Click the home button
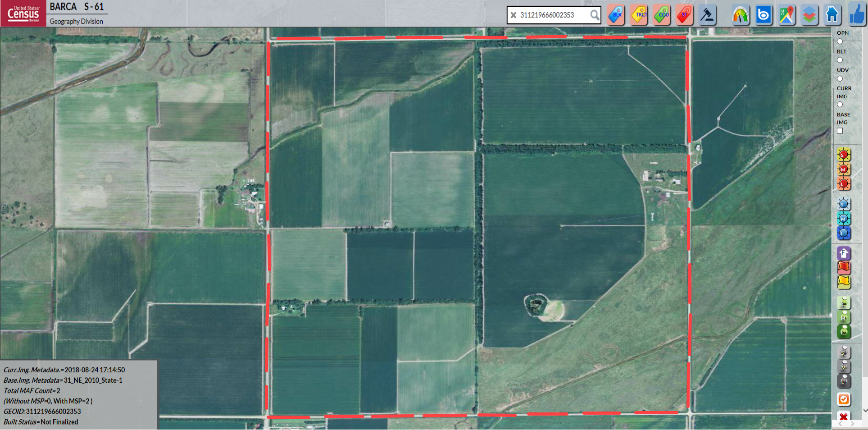Screen dimensions: 868x430 [x=832, y=15]
